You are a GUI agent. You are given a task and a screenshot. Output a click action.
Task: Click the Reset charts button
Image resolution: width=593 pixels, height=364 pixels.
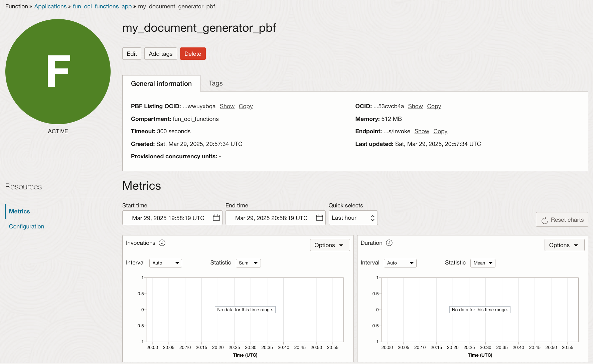coord(562,220)
